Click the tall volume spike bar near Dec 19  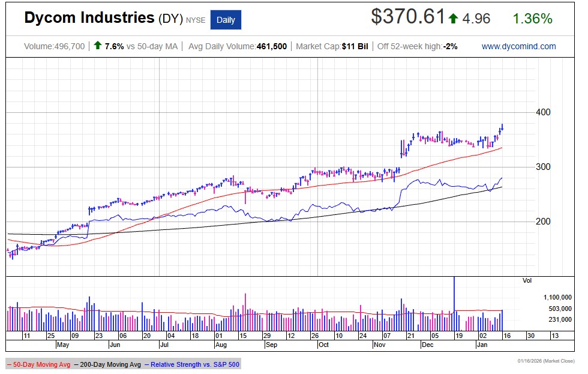(454, 304)
